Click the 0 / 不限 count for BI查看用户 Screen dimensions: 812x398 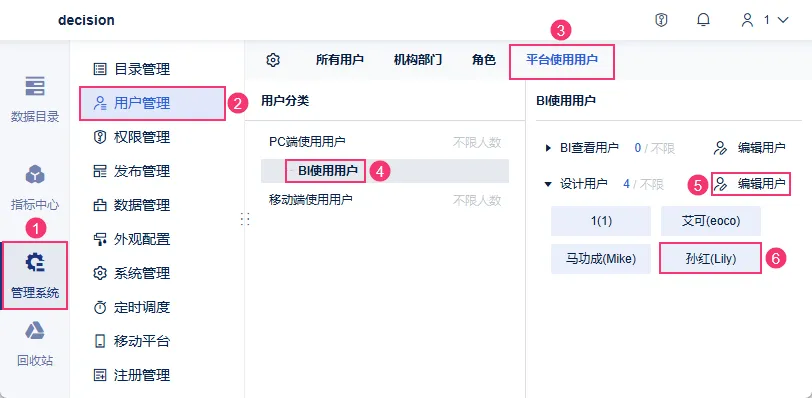click(655, 149)
